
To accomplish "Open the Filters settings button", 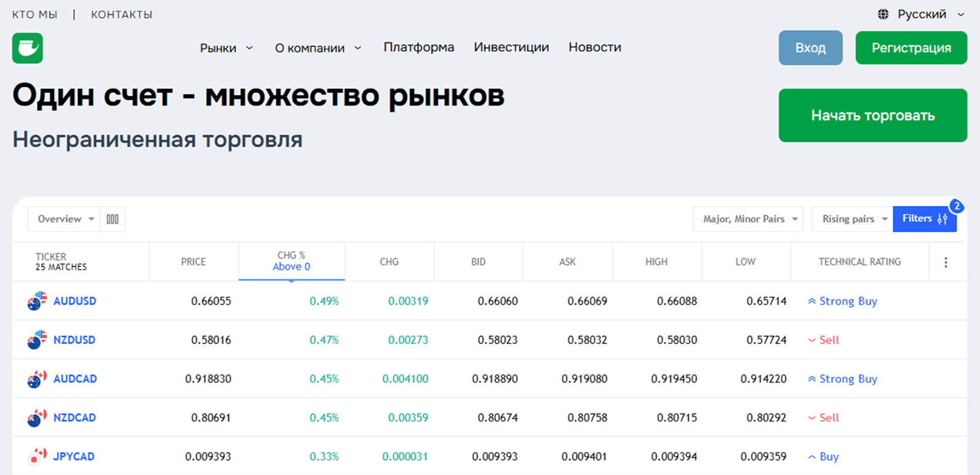I will [924, 219].
